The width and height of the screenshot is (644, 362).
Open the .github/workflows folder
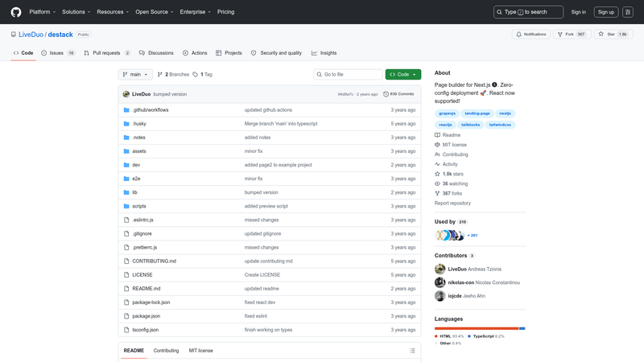(151, 110)
